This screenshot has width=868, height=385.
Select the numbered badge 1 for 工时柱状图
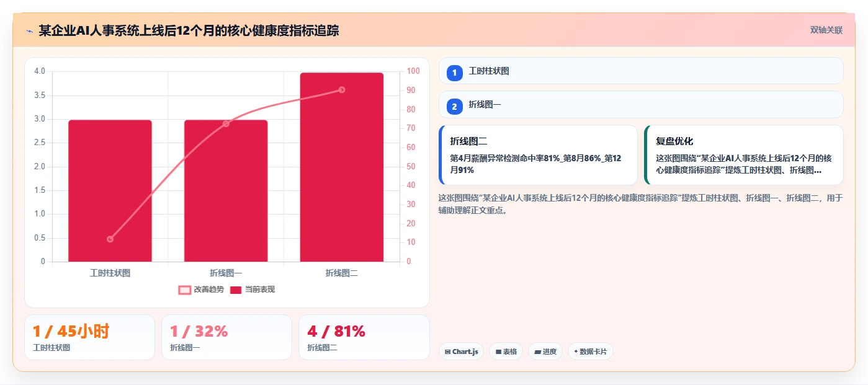tap(454, 73)
